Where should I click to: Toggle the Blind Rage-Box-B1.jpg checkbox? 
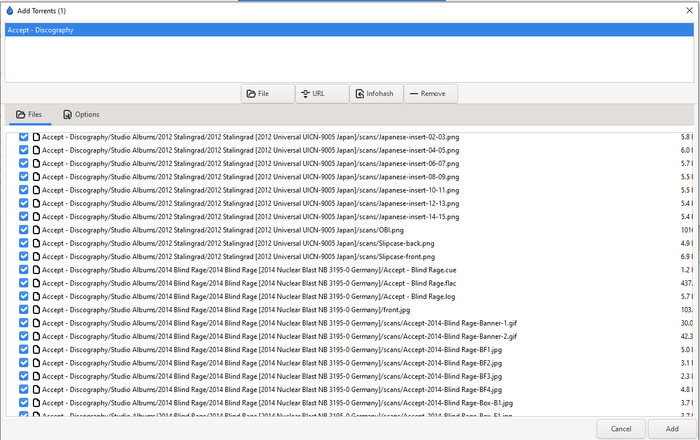pyautogui.click(x=24, y=403)
